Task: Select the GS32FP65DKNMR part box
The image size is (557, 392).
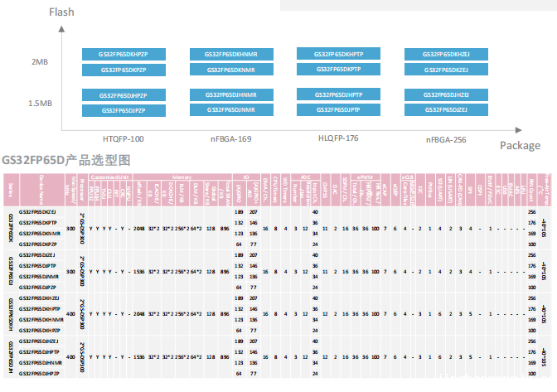Action: click(231, 70)
